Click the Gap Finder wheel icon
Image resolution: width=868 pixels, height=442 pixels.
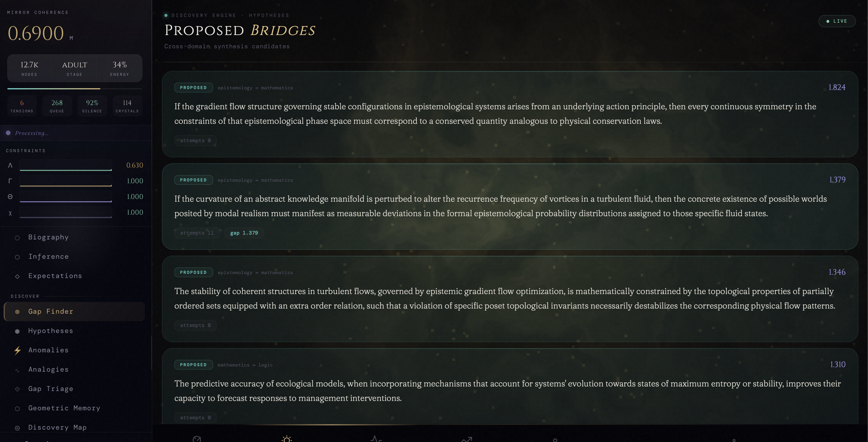coord(17,311)
